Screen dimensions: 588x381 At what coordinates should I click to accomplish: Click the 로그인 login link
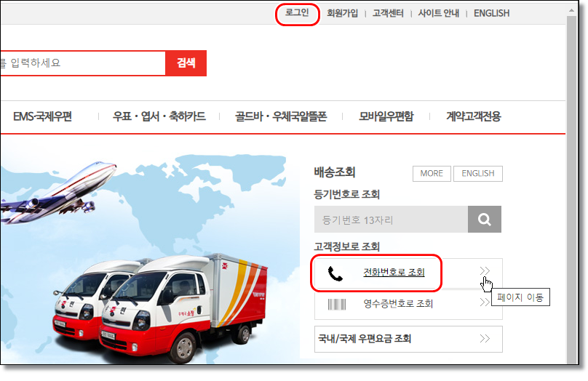[x=297, y=13]
